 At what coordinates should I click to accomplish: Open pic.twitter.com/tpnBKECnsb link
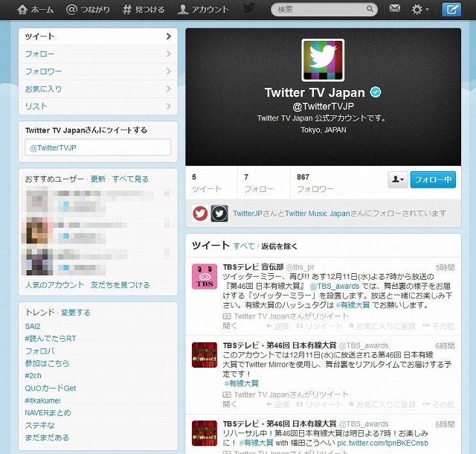[382, 443]
